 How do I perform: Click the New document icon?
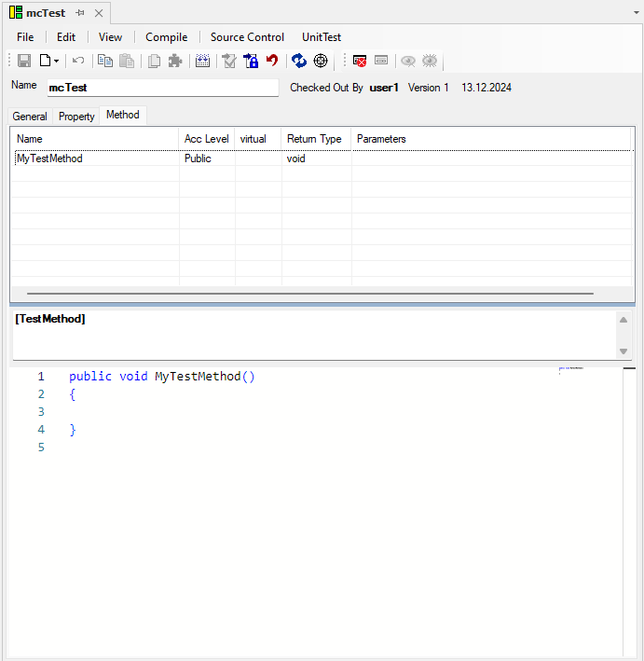point(45,61)
